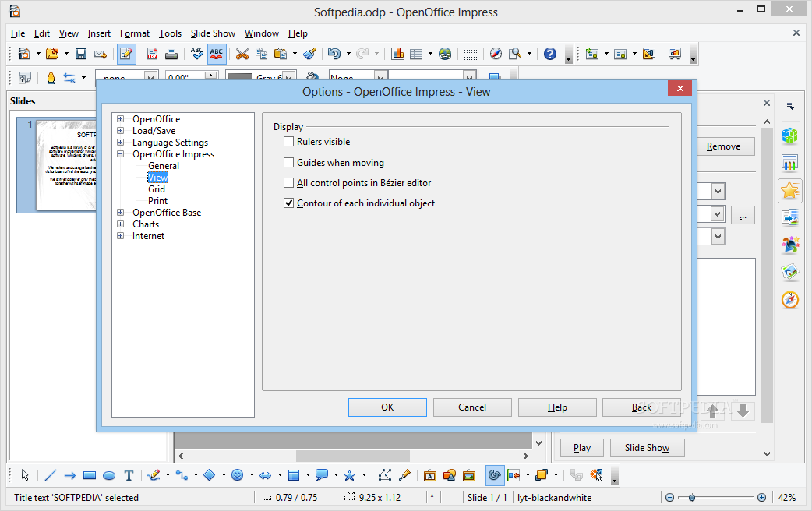Insert a table using table icon
Screen dimensions: 812x511
(416, 54)
